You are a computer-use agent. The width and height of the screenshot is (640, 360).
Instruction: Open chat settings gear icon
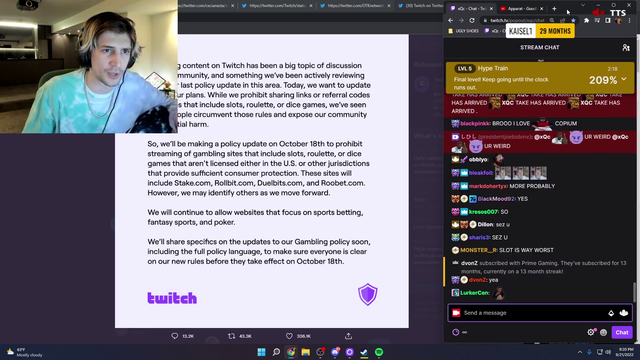click(x=591, y=332)
